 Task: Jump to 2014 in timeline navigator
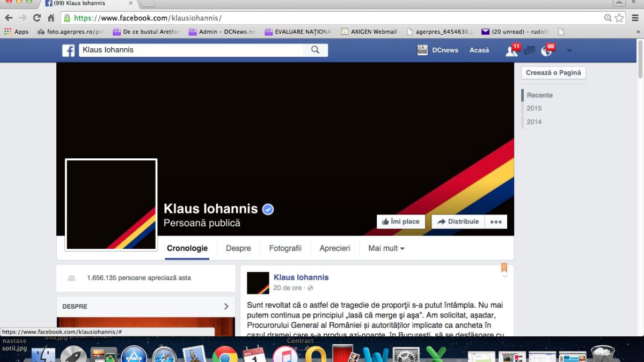[534, 122]
